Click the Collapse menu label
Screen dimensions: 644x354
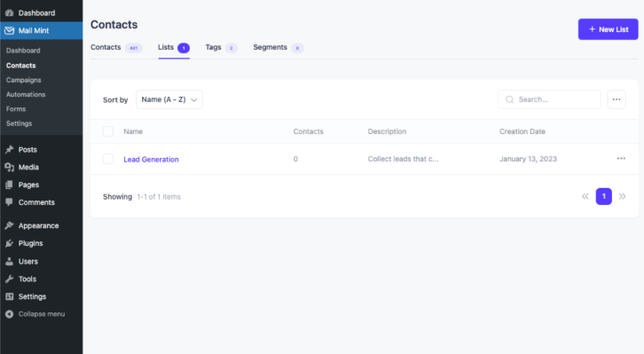42,314
